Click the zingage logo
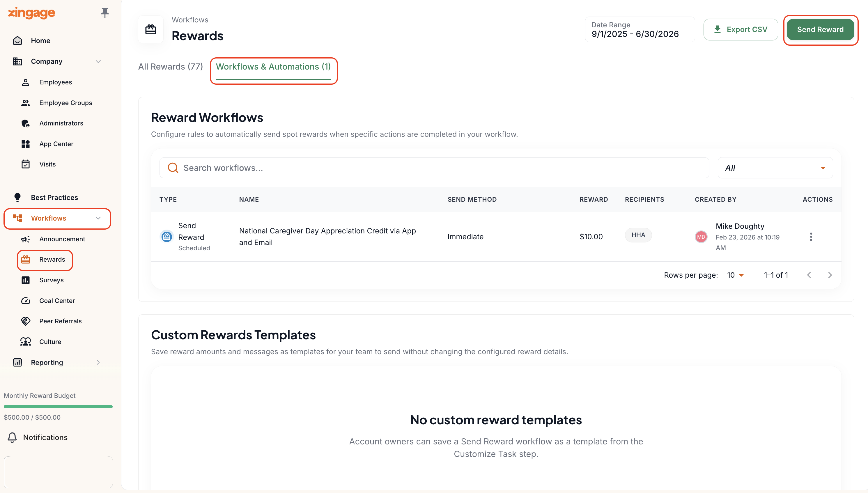This screenshot has height=493, width=868. (31, 13)
